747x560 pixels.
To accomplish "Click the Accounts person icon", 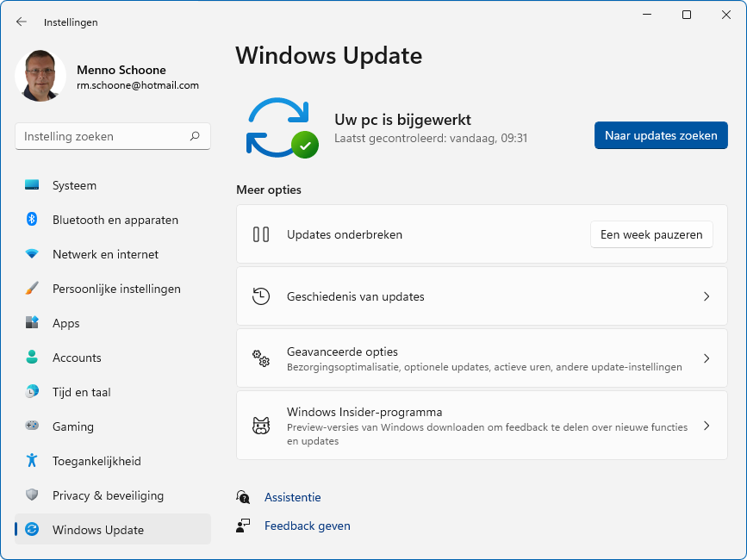I will [x=32, y=358].
